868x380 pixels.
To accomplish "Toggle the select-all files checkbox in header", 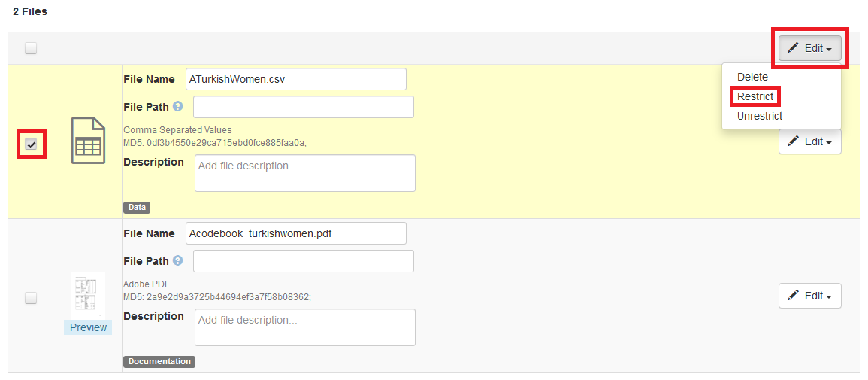I will (x=31, y=48).
